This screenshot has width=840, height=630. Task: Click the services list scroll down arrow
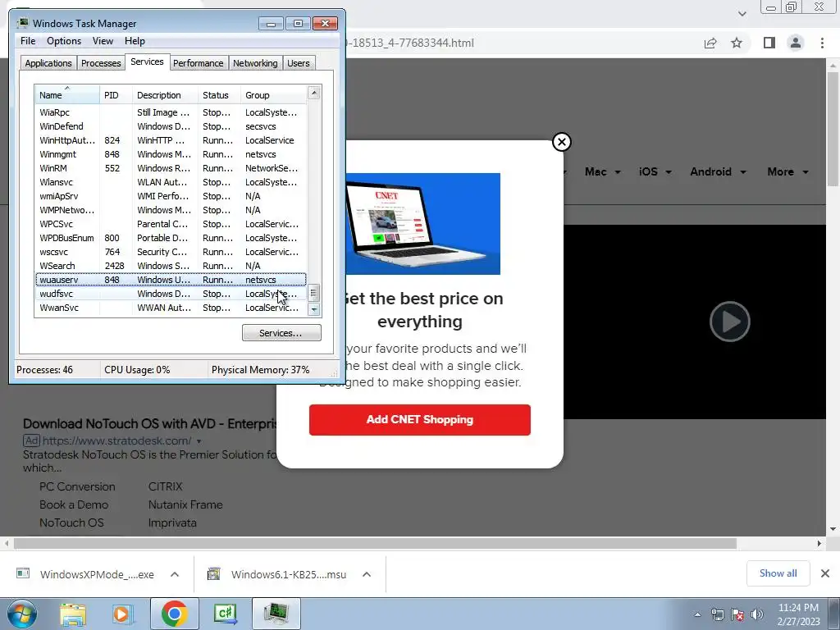[314, 309]
